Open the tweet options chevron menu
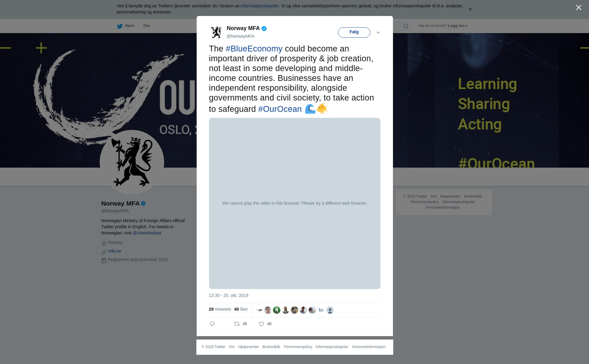This screenshot has width=589, height=364. [x=378, y=32]
